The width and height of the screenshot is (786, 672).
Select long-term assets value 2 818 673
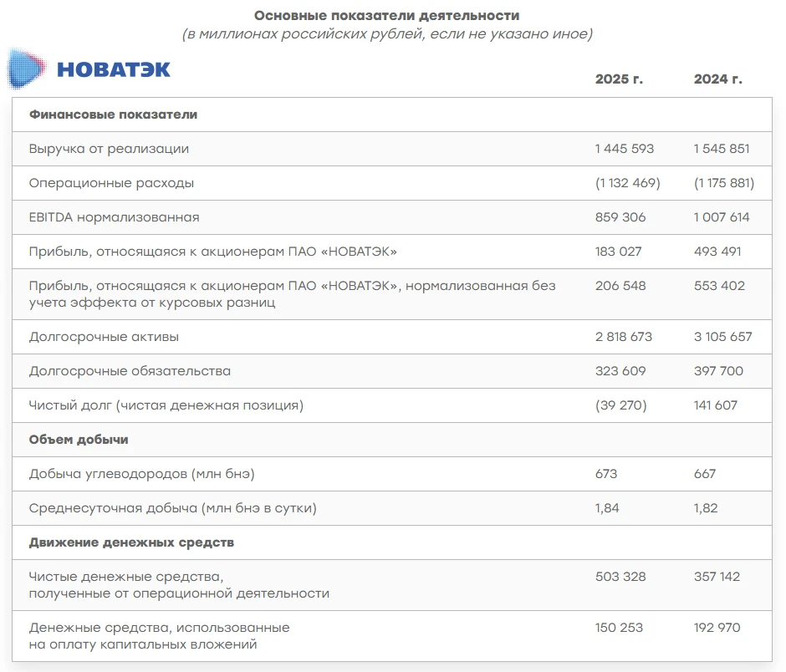(624, 337)
